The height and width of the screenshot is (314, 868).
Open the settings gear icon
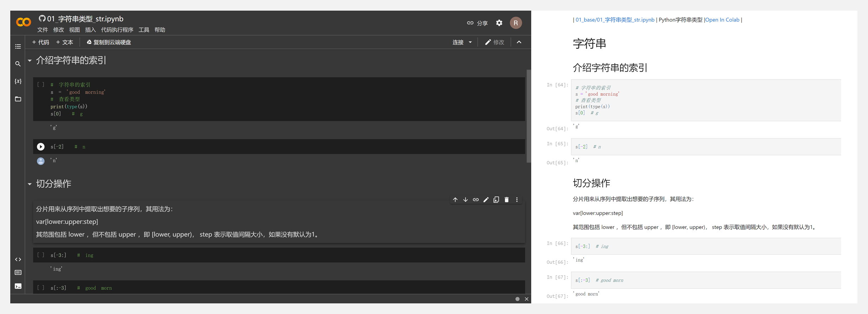(499, 23)
